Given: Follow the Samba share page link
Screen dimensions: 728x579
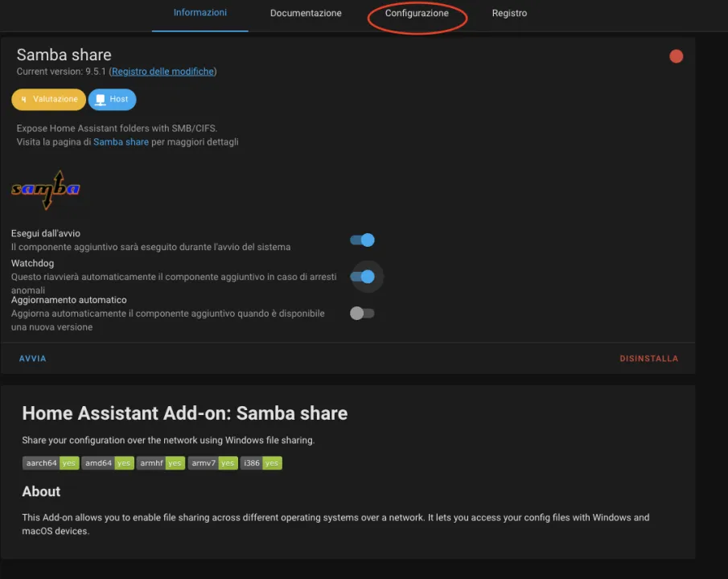Looking at the screenshot, I should pos(121,142).
